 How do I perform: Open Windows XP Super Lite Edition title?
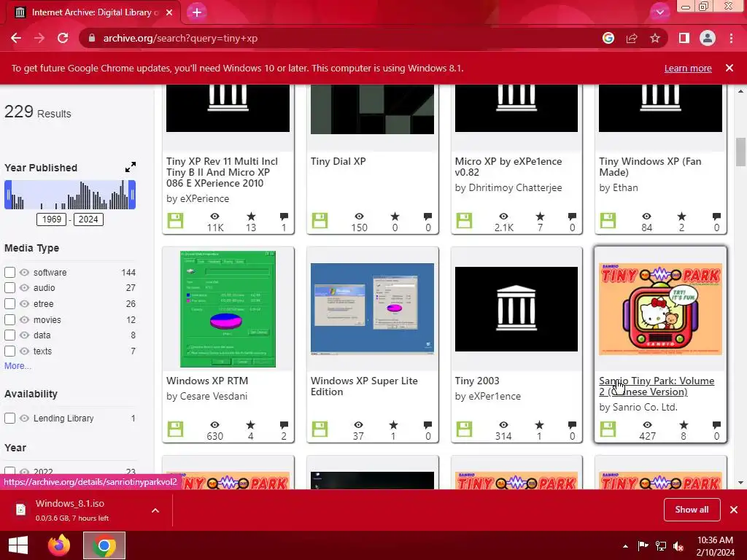point(364,386)
